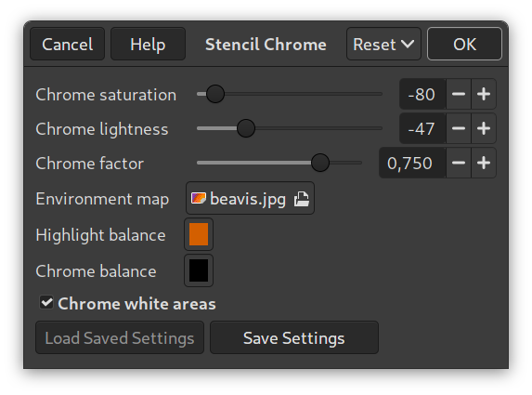Increase Chrome factor with plus button

click(x=484, y=163)
